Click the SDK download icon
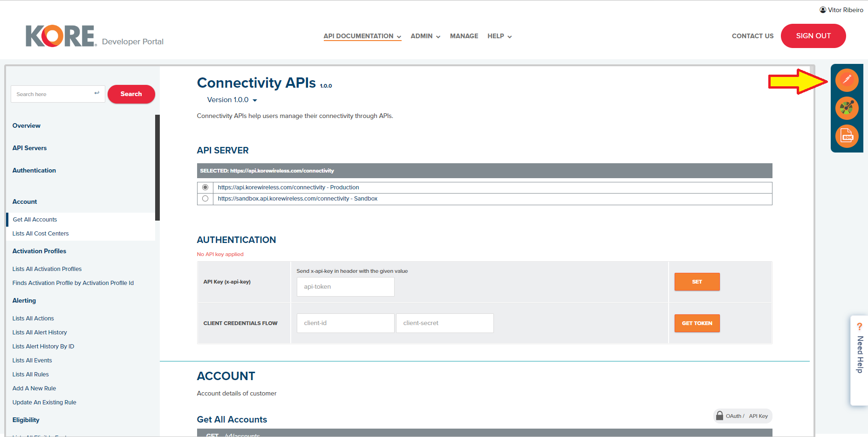Image resolution: width=868 pixels, height=437 pixels. coord(847,136)
